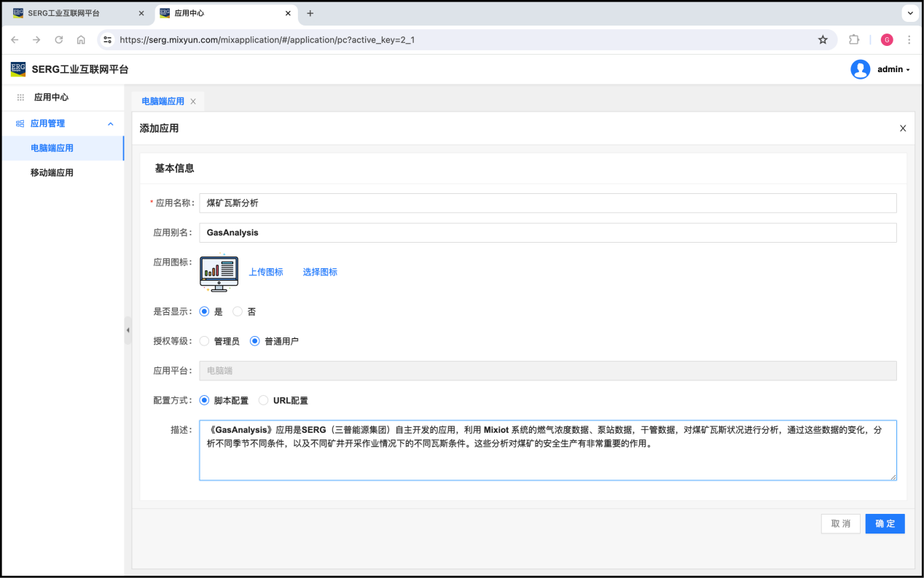Click the admin user avatar icon
This screenshot has height=578, width=924.
(x=860, y=69)
